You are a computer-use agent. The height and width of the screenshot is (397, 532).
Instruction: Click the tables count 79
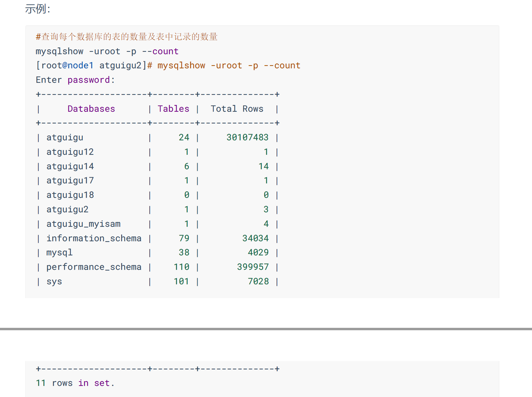coord(184,238)
